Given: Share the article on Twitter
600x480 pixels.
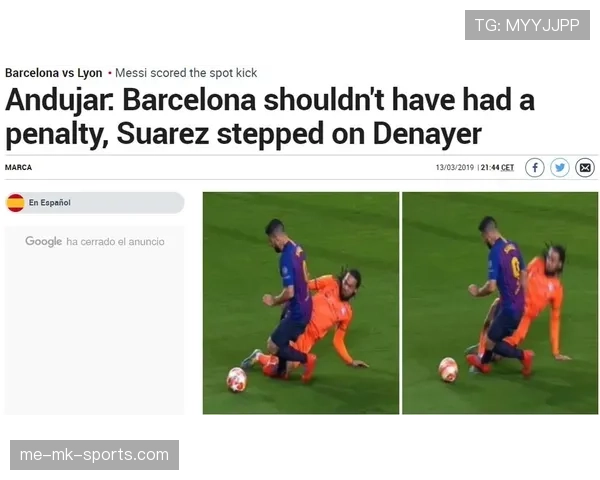Looking at the screenshot, I should tap(560, 168).
